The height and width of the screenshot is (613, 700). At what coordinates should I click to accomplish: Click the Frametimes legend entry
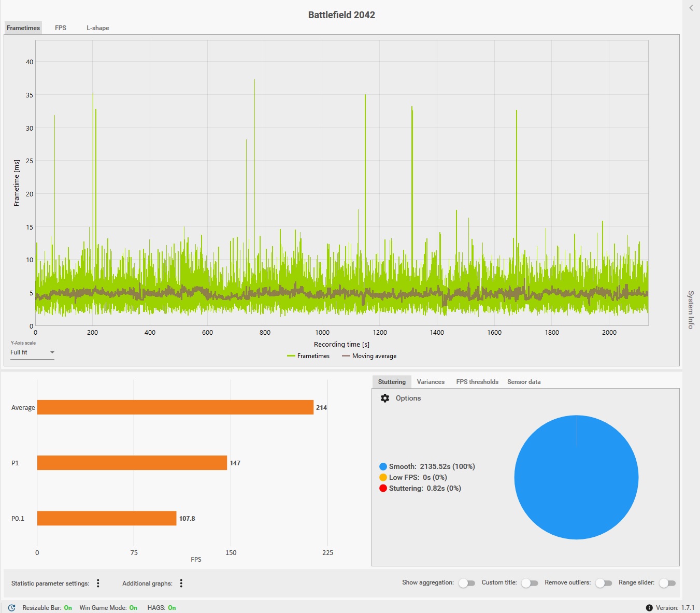pyautogui.click(x=308, y=356)
